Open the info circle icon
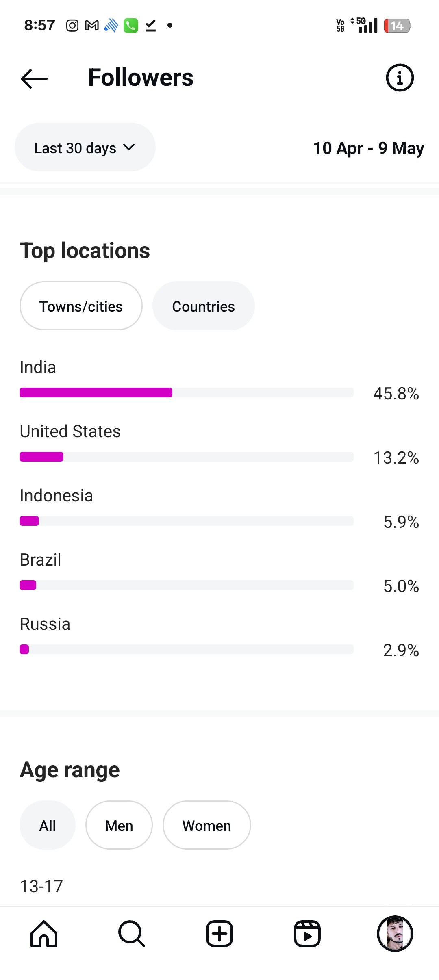This screenshot has width=439, height=980. click(x=400, y=78)
